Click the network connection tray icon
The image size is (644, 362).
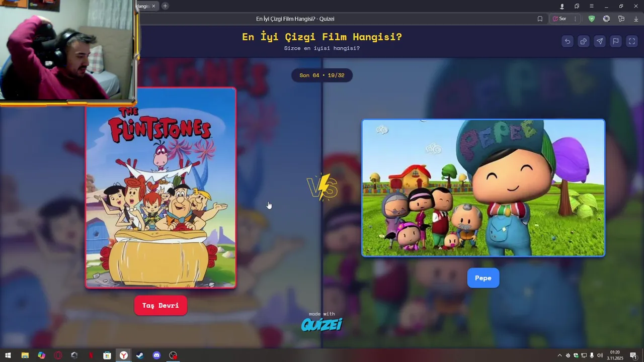584,355
